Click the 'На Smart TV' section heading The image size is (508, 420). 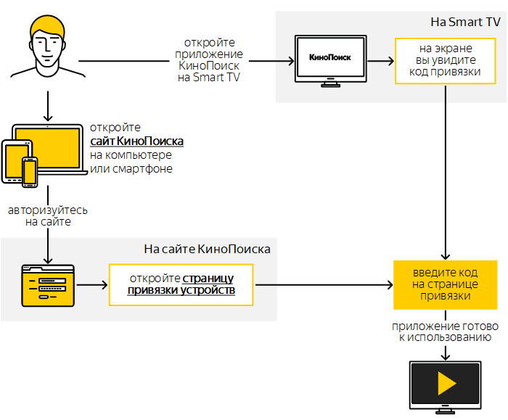click(466, 22)
